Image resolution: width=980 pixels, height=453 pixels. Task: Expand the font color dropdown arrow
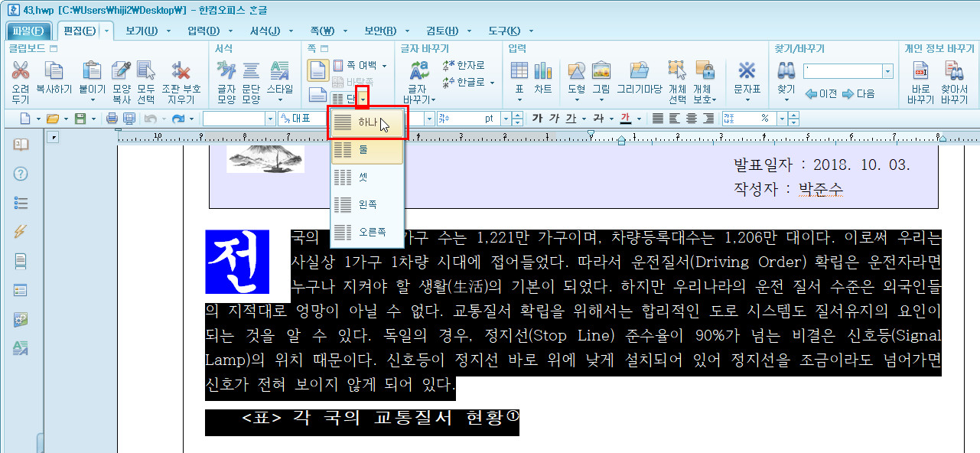(x=638, y=119)
